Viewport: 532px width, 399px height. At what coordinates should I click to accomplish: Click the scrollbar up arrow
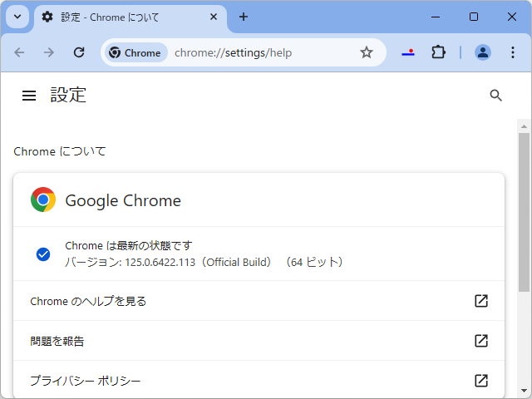525,126
